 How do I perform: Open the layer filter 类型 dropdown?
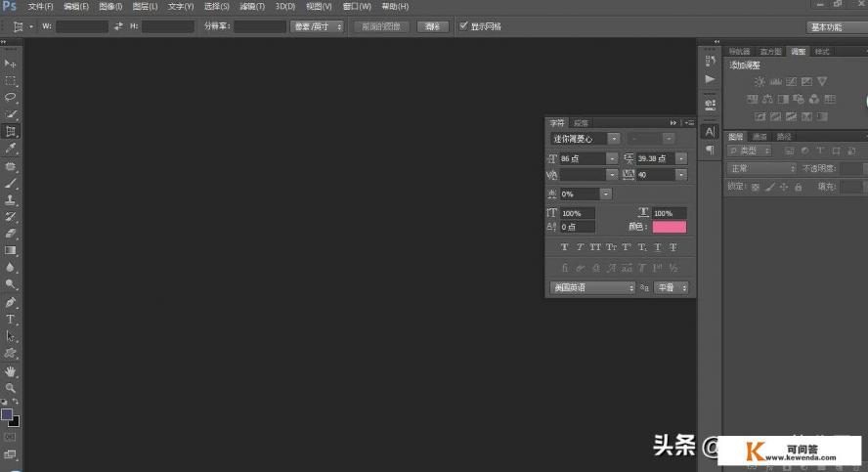point(750,150)
